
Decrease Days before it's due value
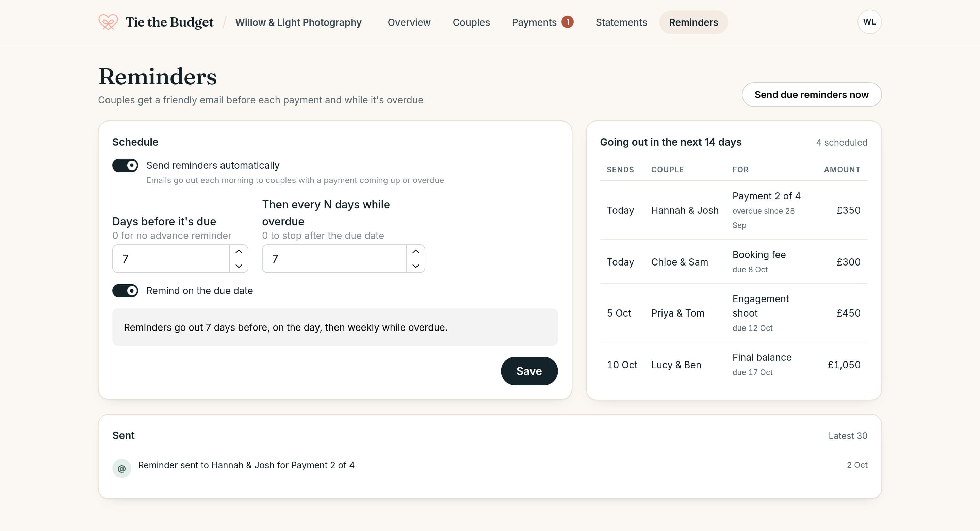pyautogui.click(x=239, y=266)
